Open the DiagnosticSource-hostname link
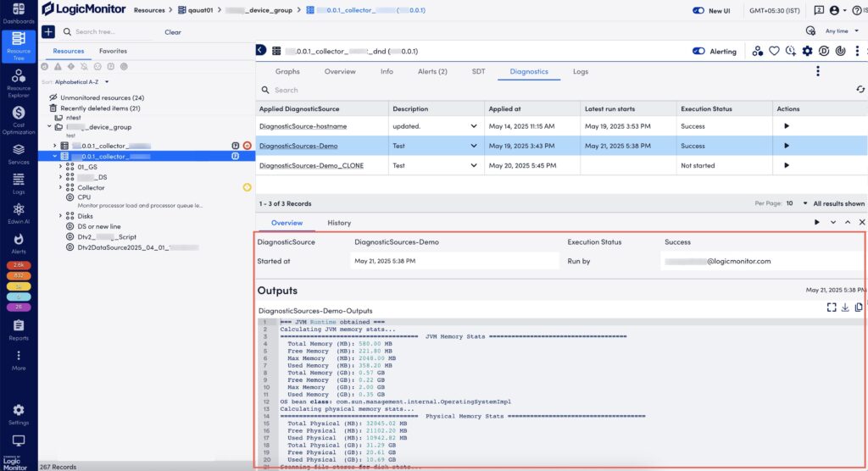868x471 pixels. click(x=303, y=126)
